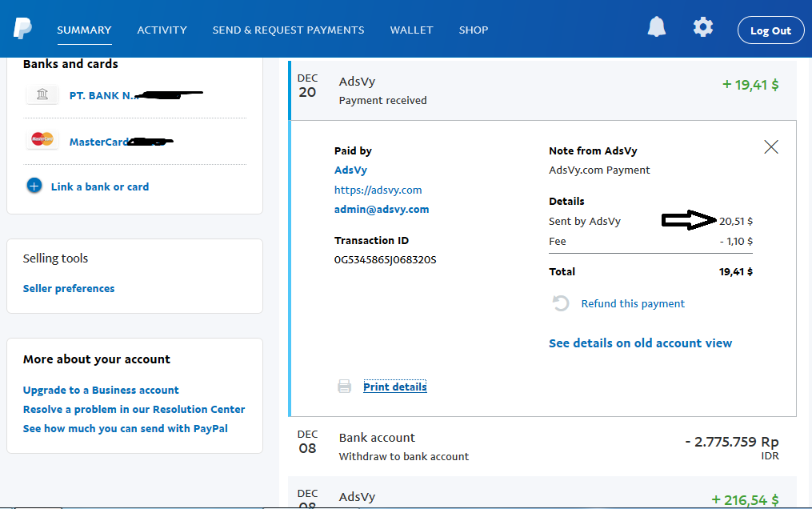812x509 pixels.
Task: Expand the Dec 08 Bank account withdrawal row
Action: click(x=542, y=447)
